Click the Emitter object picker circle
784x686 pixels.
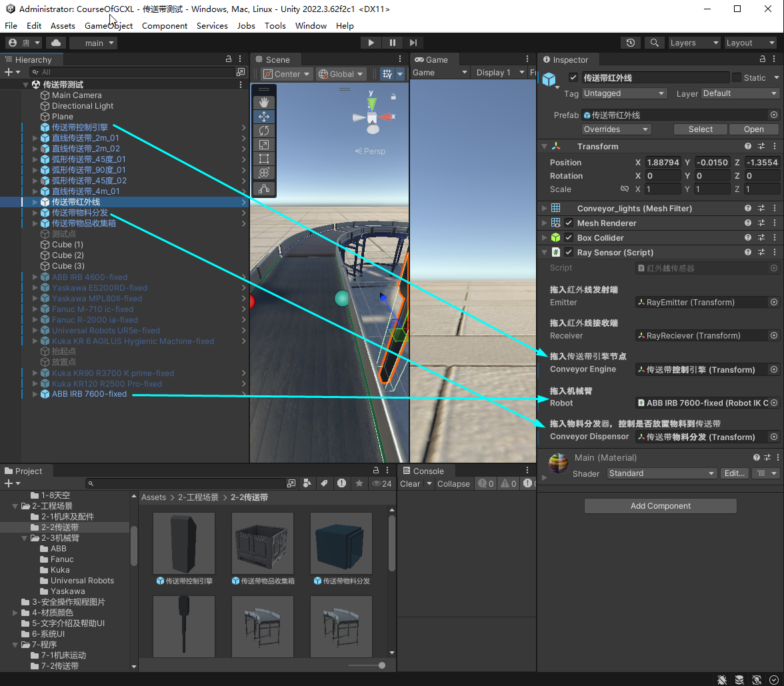coord(774,303)
